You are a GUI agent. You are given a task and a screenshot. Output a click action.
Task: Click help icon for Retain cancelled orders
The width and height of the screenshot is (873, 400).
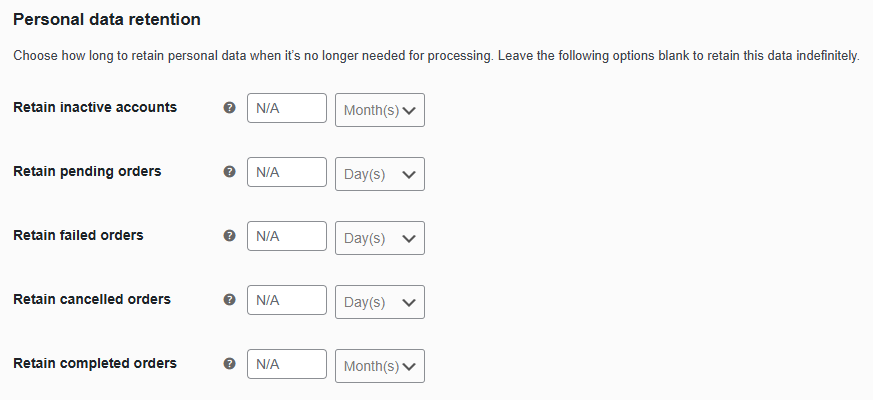tap(230, 300)
